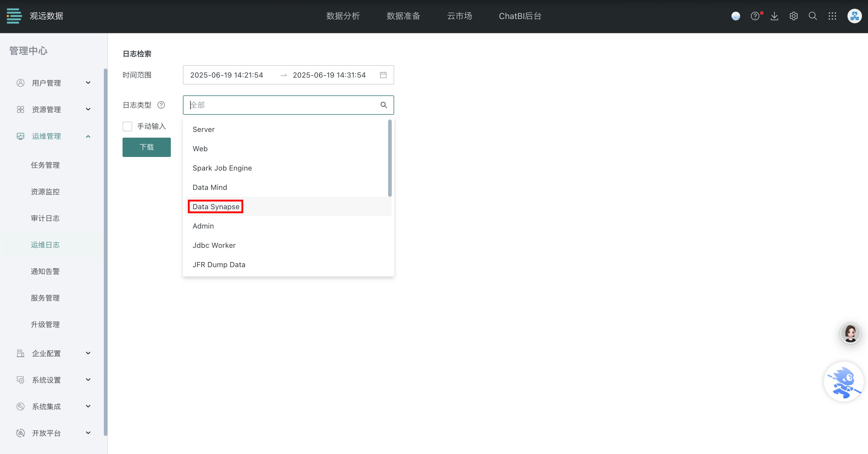Viewport: 868px width, 454px height.
Task: Open the ChatBI后台 top menu
Action: [520, 16]
